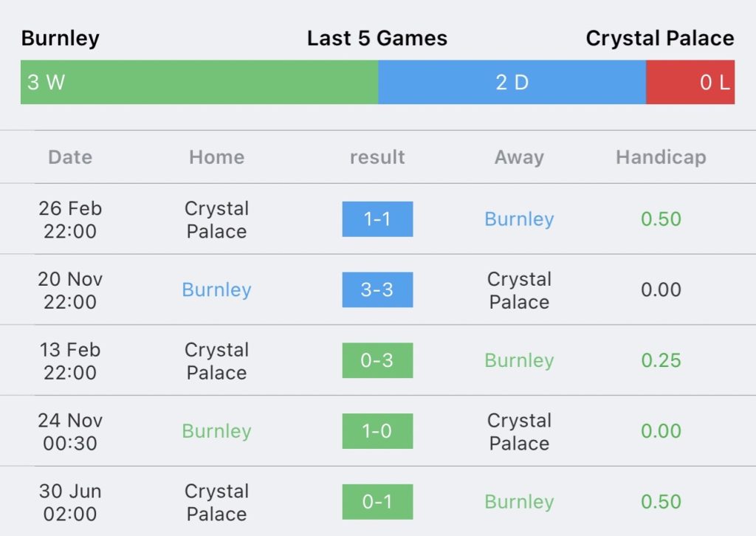Open Burnley link in 26 Feb row

(519, 219)
